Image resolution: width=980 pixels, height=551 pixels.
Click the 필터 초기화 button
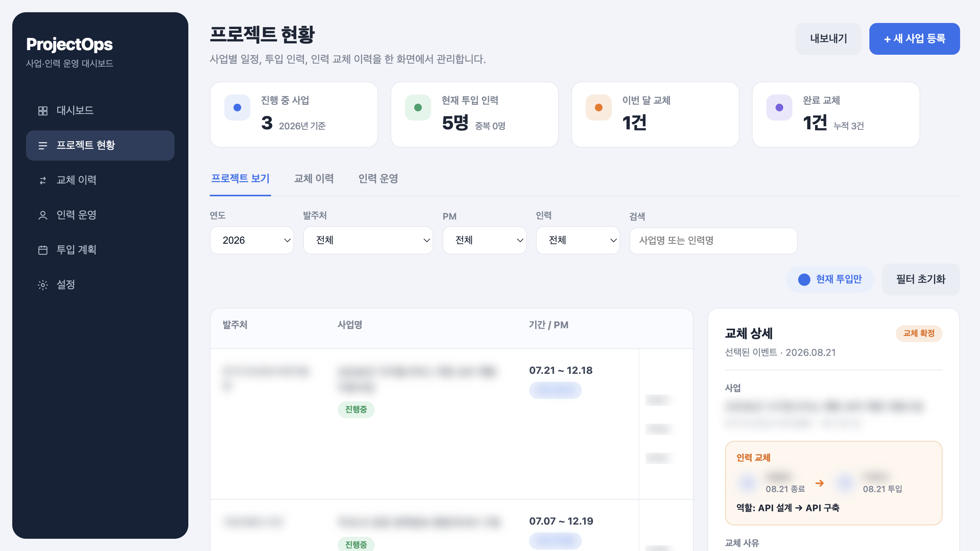[921, 279]
